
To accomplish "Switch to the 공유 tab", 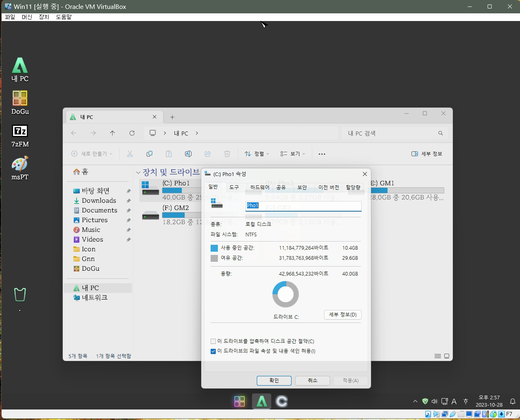I will pyautogui.click(x=281, y=187).
